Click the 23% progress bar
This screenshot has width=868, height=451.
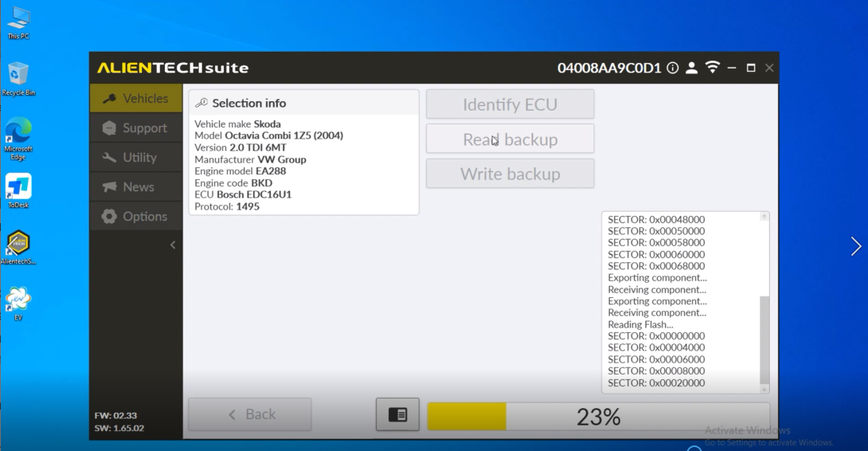[x=598, y=417]
